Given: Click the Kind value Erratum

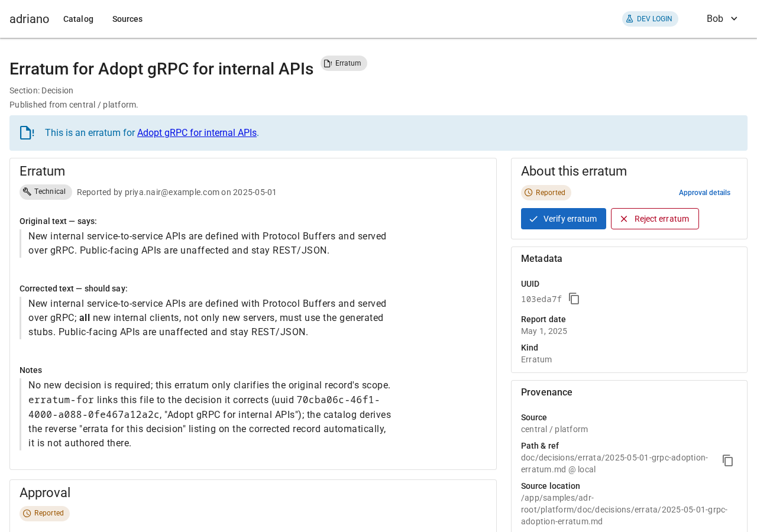Looking at the screenshot, I should [536, 359].
